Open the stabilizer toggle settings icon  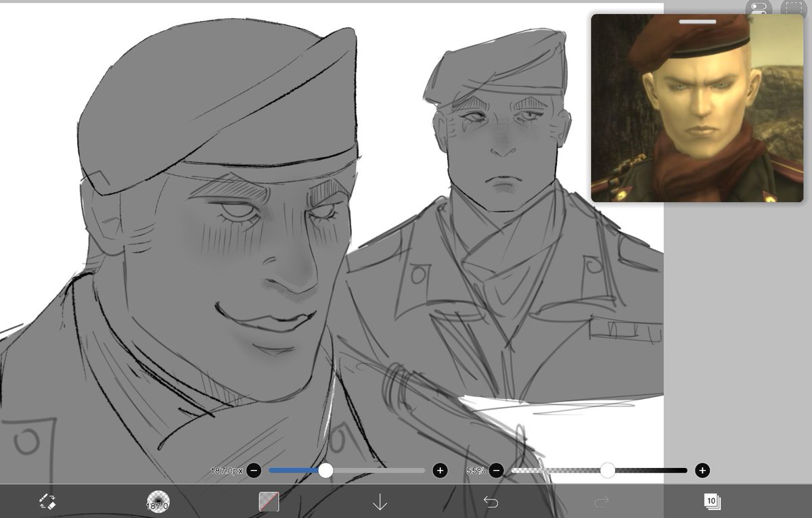[x=759, y=7]
